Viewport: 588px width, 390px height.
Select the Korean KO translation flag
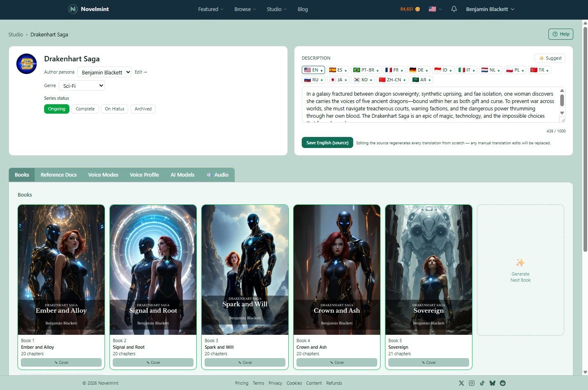click(x=363, y=80)
